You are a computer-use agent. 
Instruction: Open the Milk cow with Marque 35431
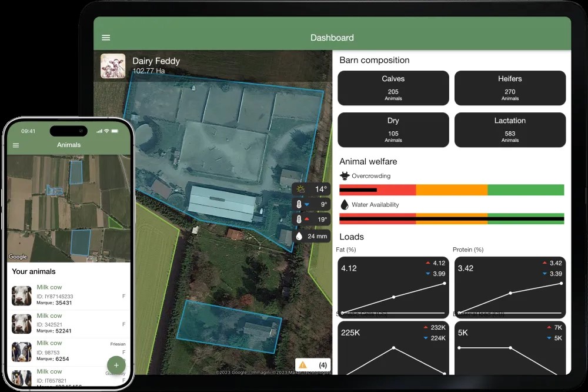pyautogui.click(x=68, y=295)
